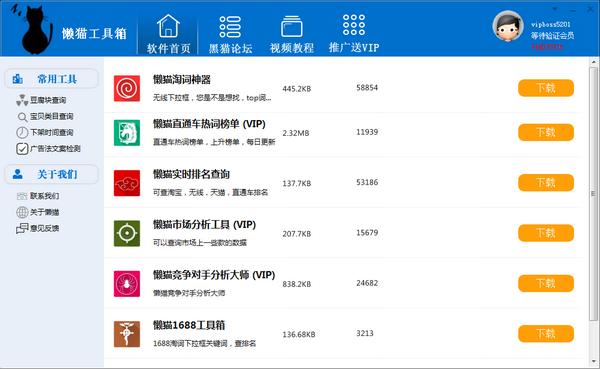Click the 推广送VIP grid icon
The height and width of the screenshot is (369, 600).
354,25
